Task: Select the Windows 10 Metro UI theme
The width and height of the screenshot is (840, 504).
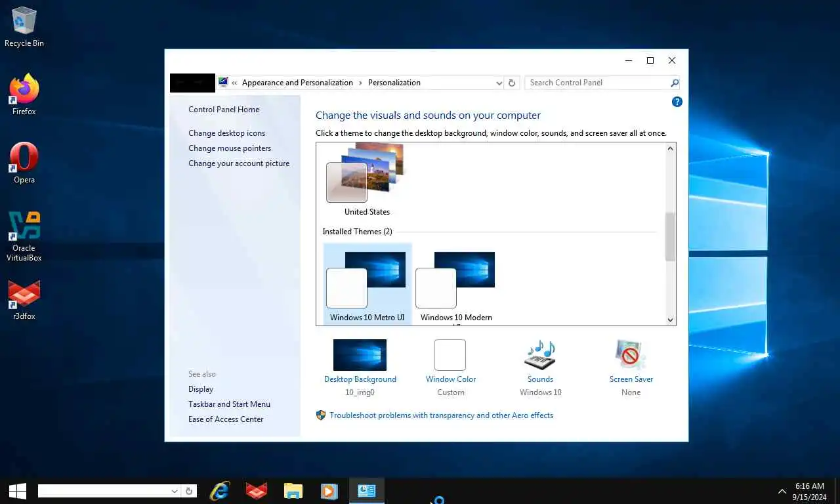Action: click(x=367, y=284)
